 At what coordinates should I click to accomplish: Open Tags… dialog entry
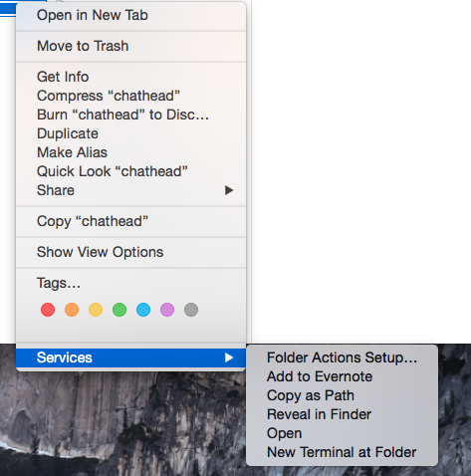click(x=131, y=283)
